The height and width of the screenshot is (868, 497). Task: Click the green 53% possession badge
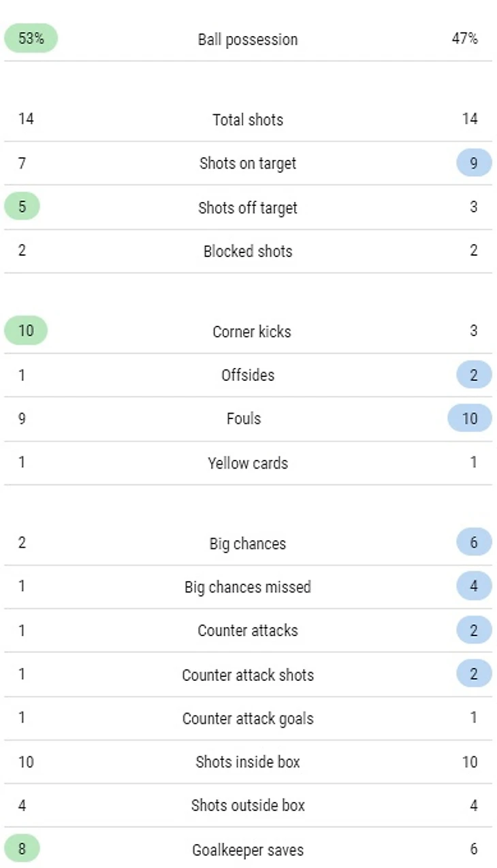click(31, 39)
